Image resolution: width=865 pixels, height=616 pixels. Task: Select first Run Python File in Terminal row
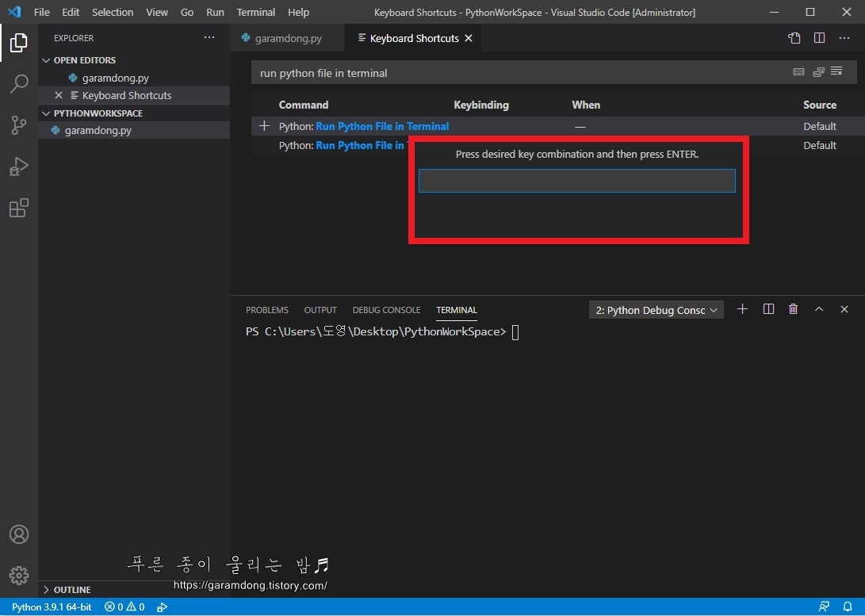click(557, 126)
